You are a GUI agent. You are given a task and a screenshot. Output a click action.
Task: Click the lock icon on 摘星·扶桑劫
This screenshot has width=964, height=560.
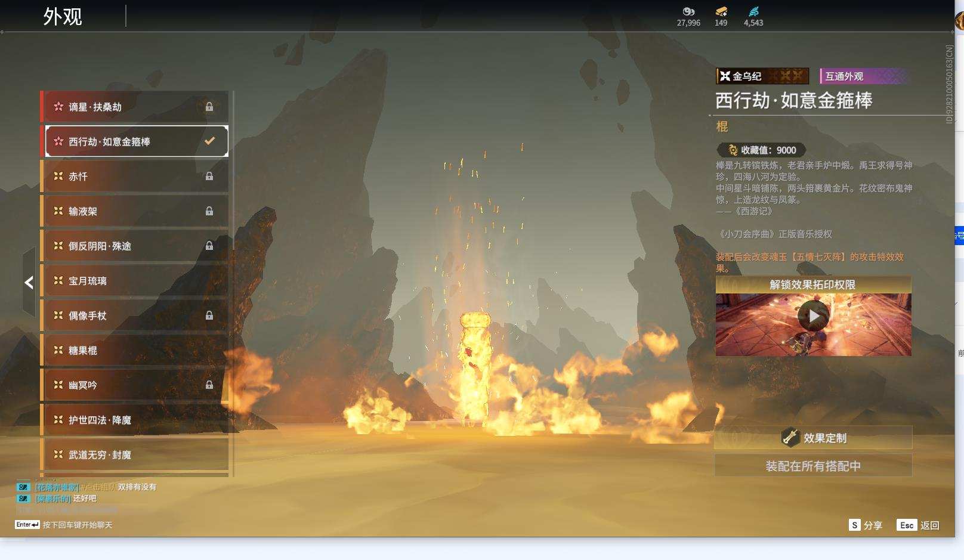tap(209, 107)
